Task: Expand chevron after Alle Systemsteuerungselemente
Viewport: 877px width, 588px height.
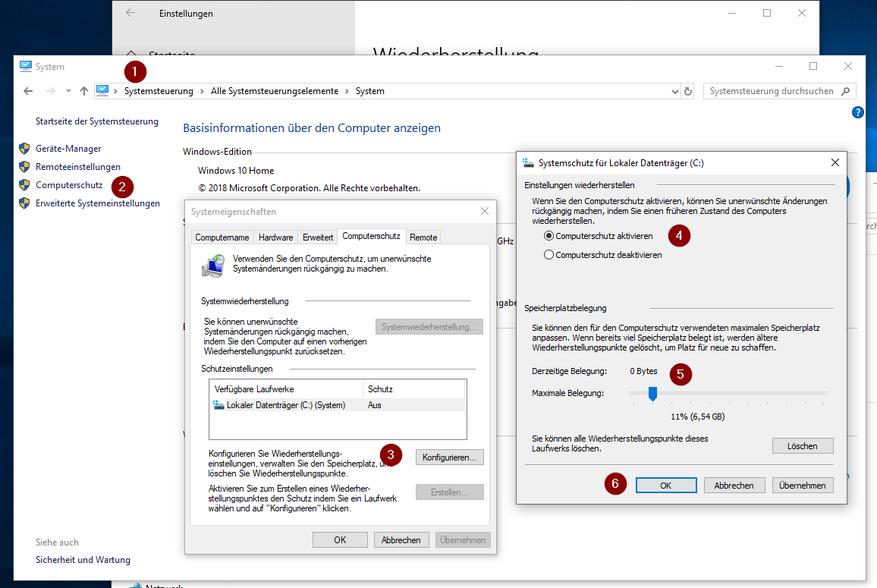Action: tap(347, 91)
